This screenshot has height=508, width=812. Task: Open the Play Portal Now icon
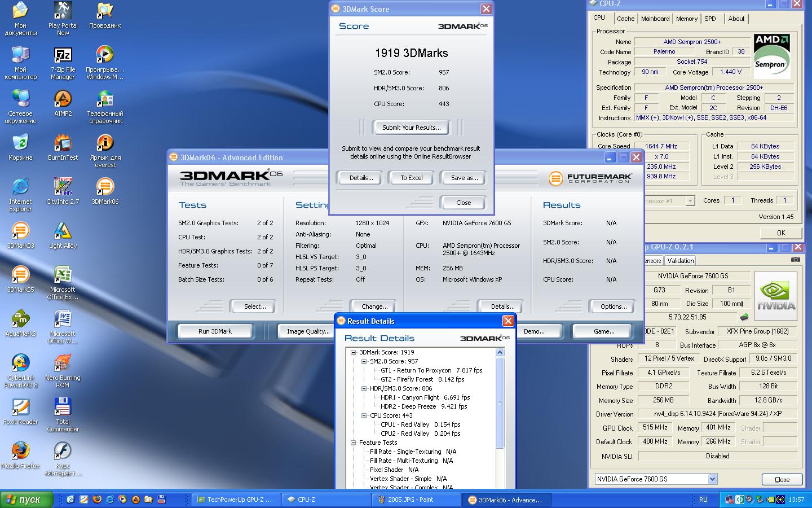click(x=63, y=19)
